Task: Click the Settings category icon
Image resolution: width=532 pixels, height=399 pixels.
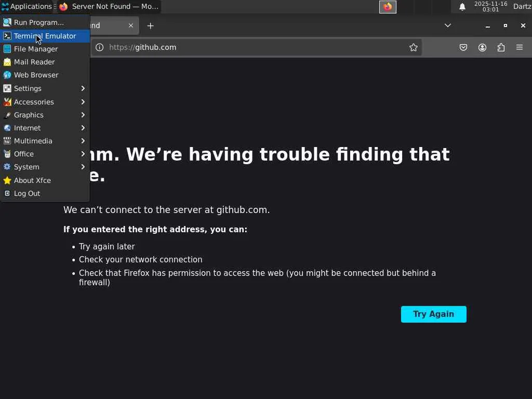Action: click(7, 88)
